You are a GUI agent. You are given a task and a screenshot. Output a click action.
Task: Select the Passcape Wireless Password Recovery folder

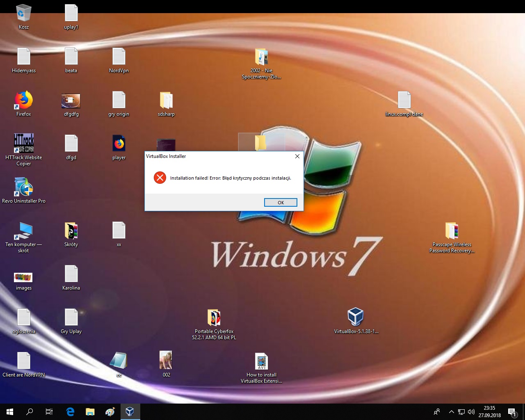(x=452, y=231)
